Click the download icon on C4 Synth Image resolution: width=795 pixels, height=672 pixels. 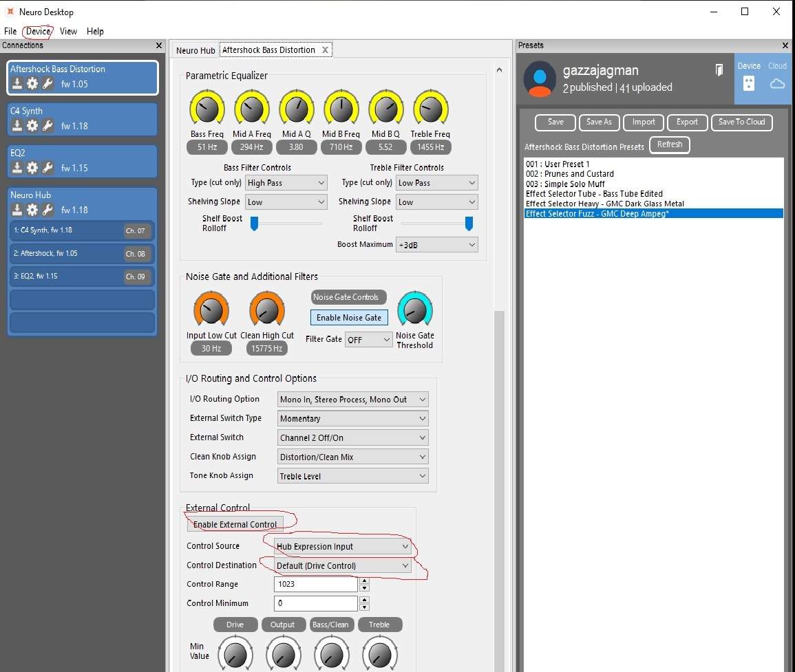[17, 125]
